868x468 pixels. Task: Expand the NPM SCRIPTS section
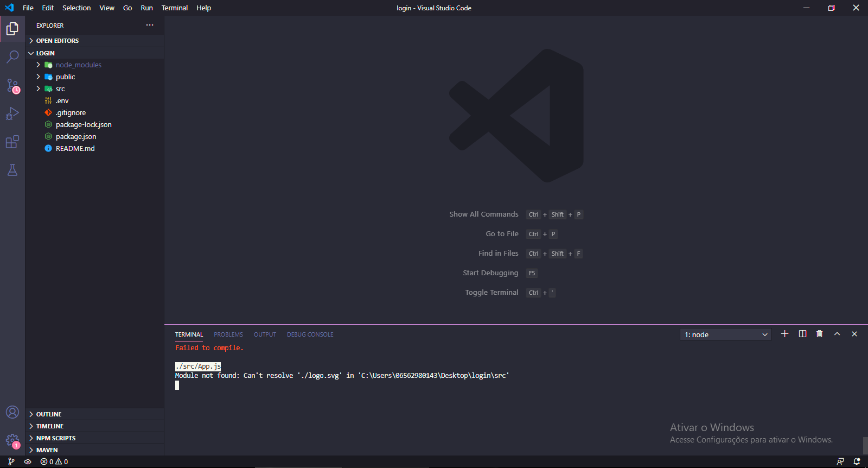(56, 438)
